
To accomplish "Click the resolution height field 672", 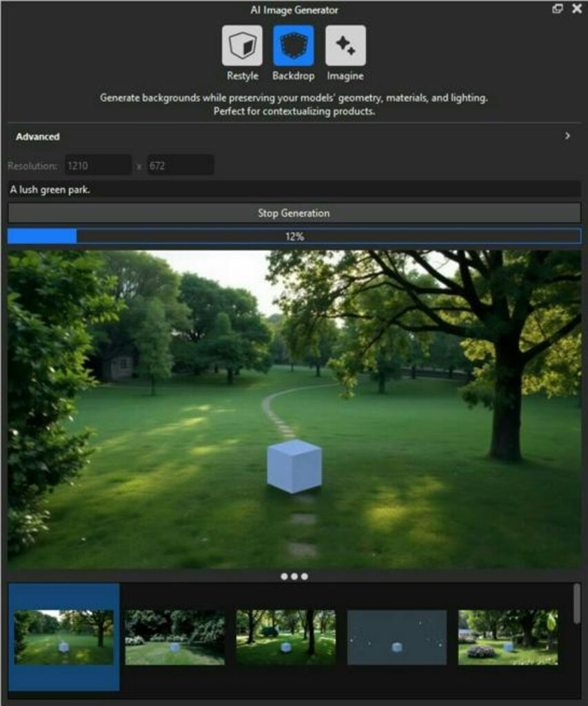I will pyautogui.click(x=181, y=165).
